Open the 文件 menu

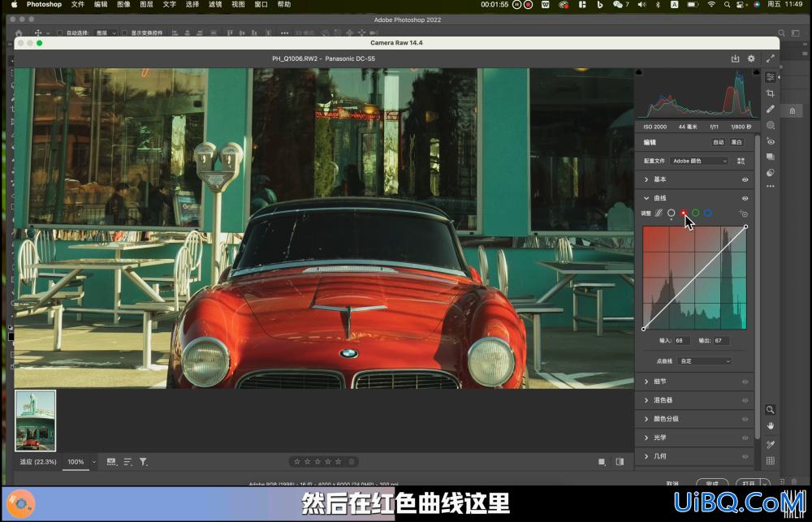click(x=78, y=4)
